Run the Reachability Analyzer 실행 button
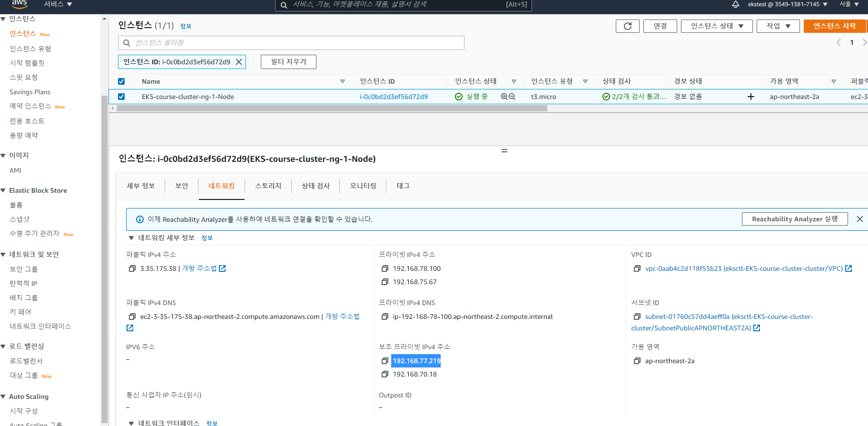The image size is (868, 426). (795, 219)
